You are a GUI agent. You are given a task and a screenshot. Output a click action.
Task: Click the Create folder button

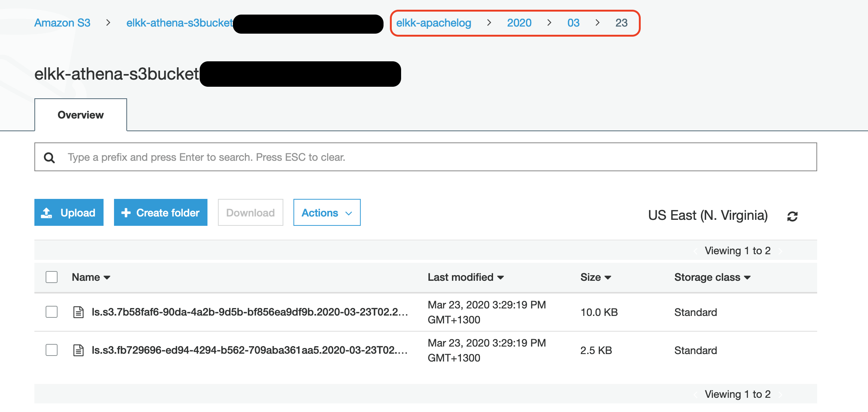(x=160, y=212)
